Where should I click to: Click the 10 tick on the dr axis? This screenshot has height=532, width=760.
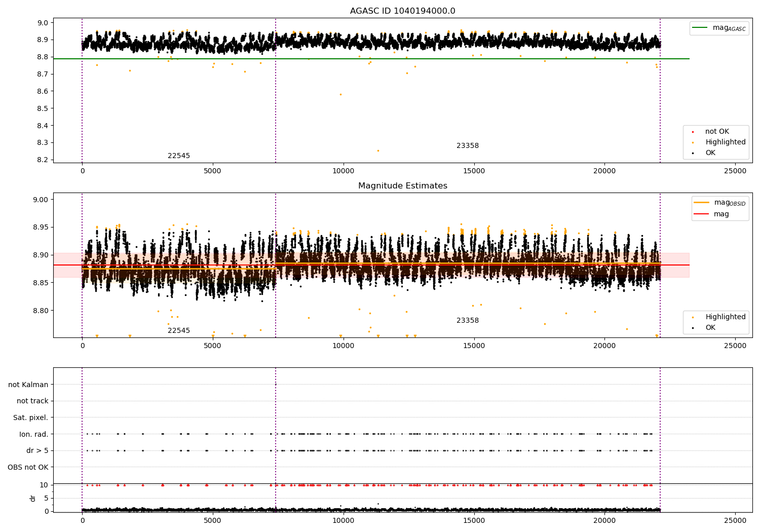pos(45,485)
